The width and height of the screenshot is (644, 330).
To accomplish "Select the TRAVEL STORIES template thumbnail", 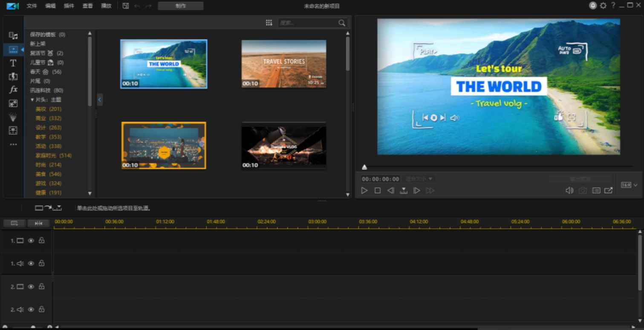I will (283, 63).
